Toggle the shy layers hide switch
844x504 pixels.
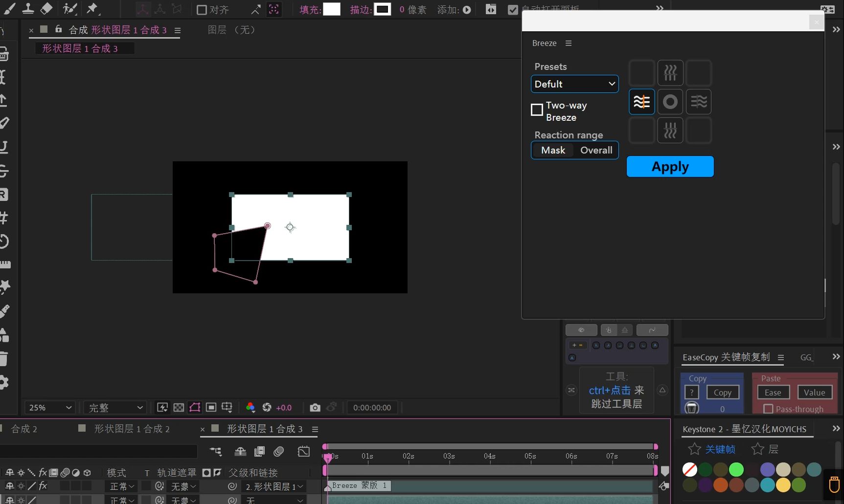click(240, 451)
